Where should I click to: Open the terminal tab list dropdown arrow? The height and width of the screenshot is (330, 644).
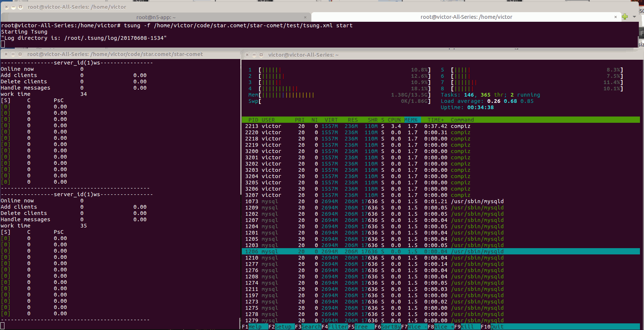click(634, 17)
